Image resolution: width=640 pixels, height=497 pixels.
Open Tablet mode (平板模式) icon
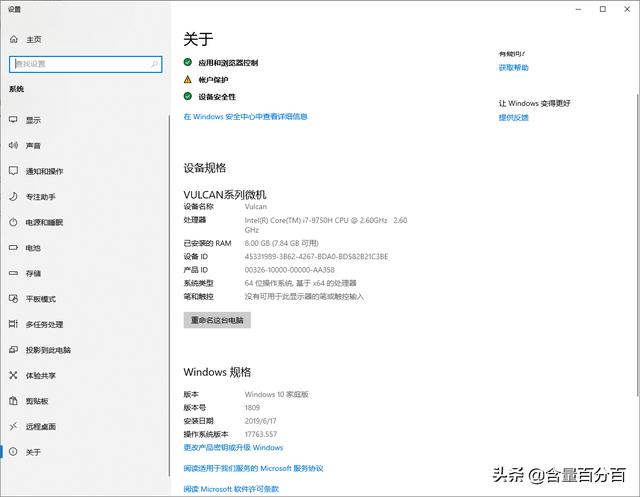tap(13, 299)
